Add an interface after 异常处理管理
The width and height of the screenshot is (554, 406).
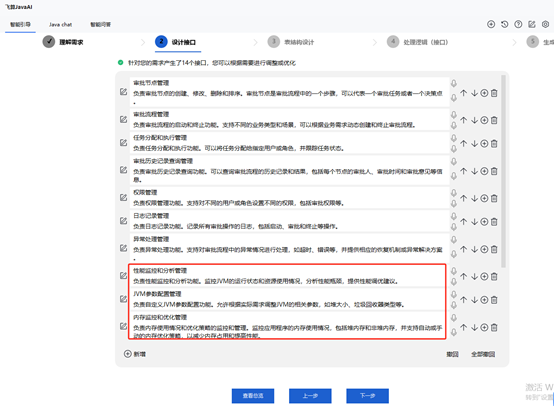(484, 249)
